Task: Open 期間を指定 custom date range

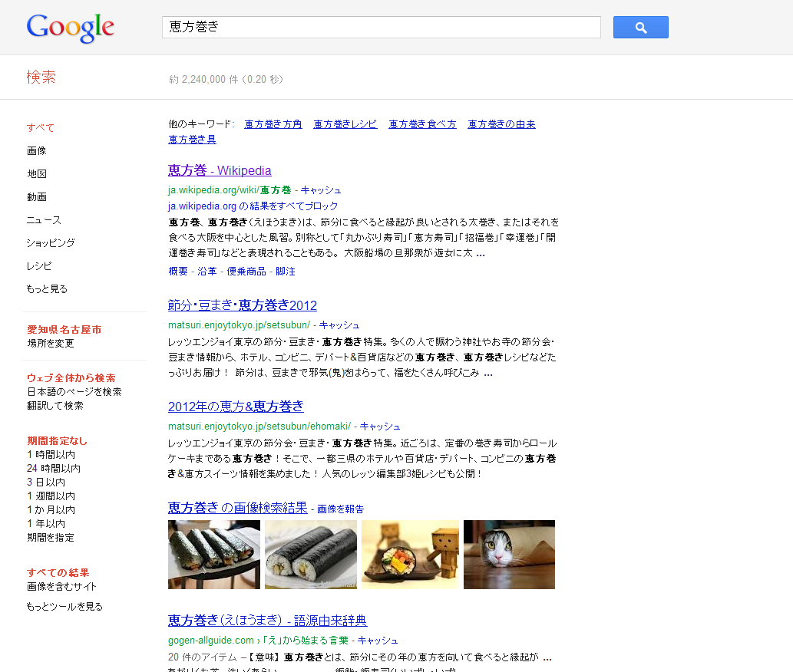Action: point(51,538)
